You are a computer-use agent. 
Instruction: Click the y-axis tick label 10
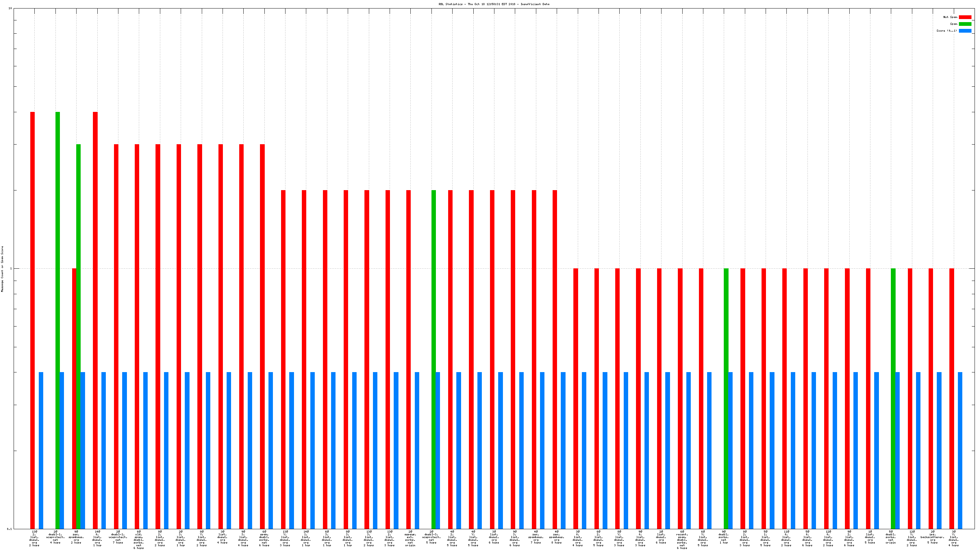tap(10, 9)
